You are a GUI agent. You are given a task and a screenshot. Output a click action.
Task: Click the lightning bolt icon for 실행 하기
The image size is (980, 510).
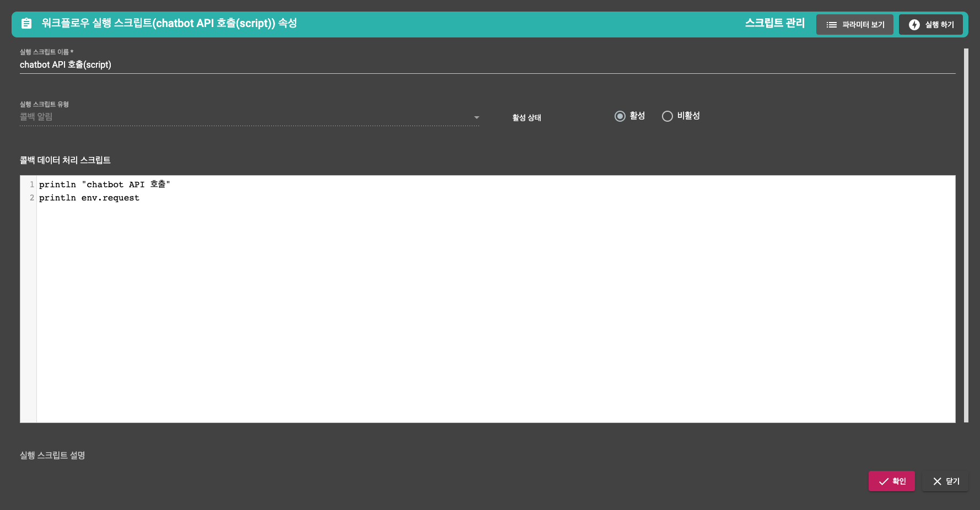pyautogui.click(x=914, y=25)
